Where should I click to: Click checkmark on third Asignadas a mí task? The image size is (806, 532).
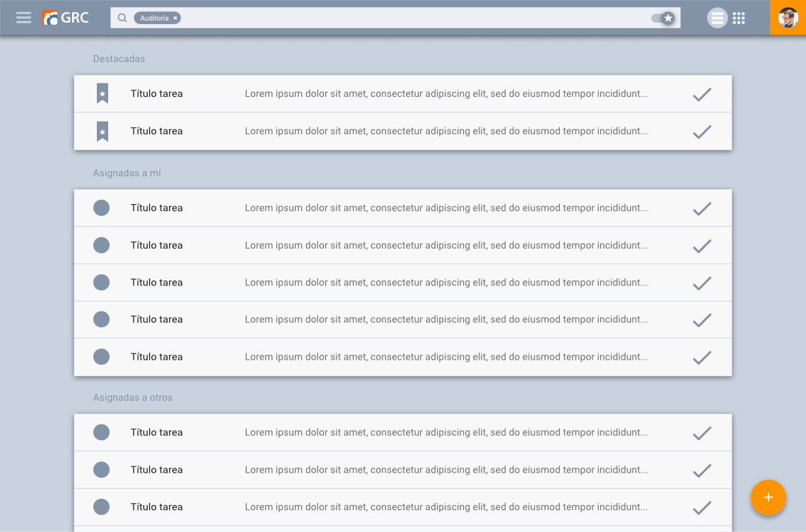[x=701, y=283]
